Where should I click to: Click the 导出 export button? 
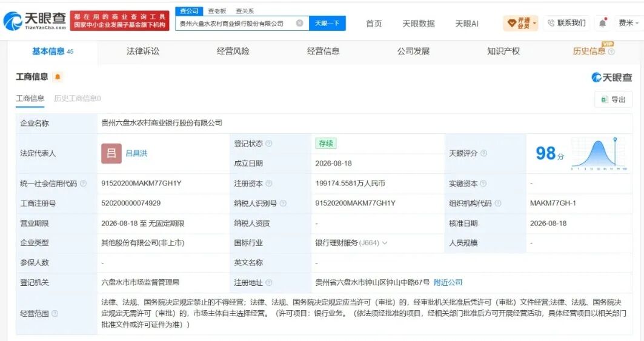614,99
